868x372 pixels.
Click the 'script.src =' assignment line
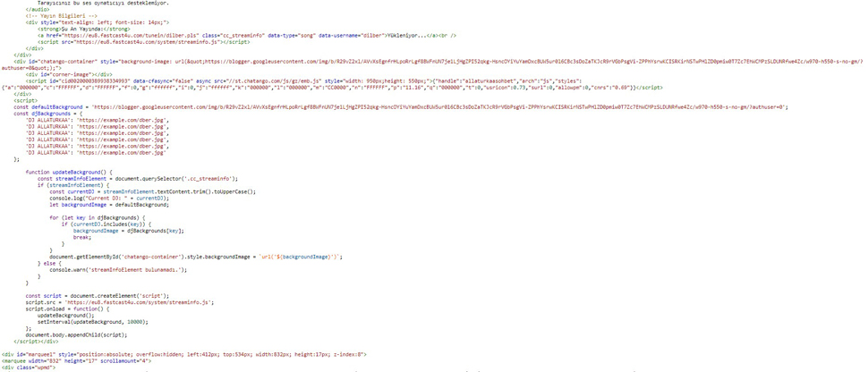click(120, 302)
